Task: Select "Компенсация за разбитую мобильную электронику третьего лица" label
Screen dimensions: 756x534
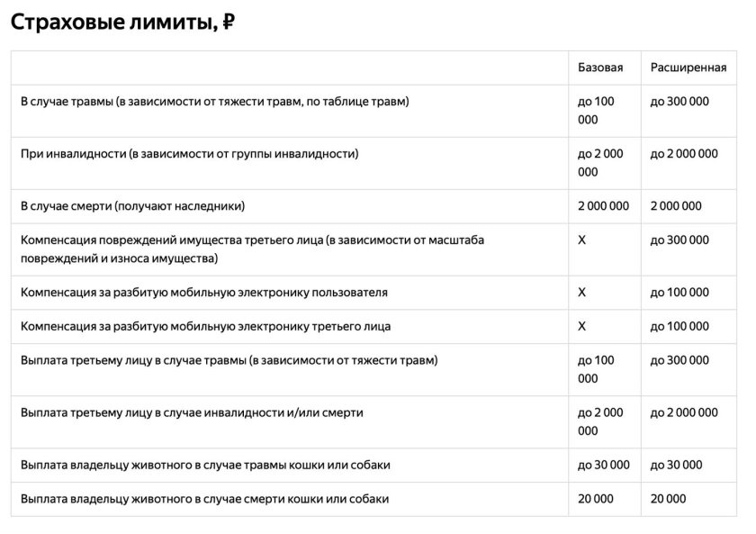Action: (x=205, y=326)
